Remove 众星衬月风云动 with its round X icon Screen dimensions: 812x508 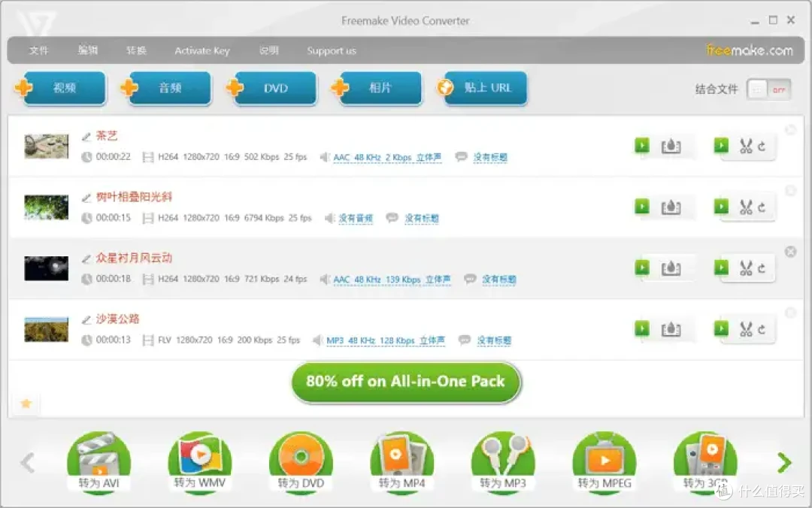(790, 252)
